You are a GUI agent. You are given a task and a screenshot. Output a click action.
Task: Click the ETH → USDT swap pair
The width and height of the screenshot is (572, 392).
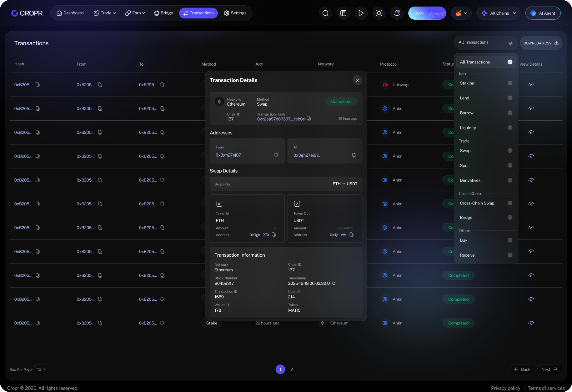click(345, 184)
